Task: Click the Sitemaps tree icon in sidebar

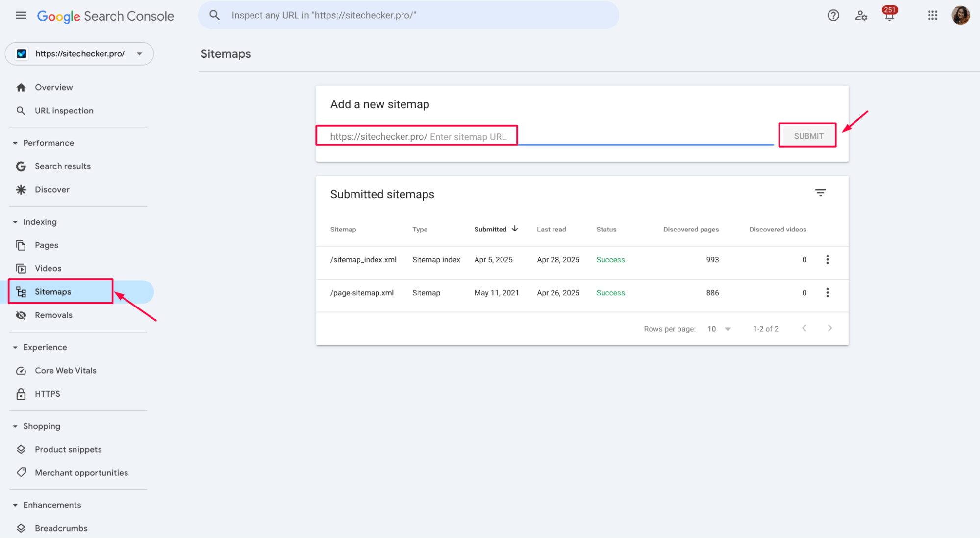Action: 21,292
